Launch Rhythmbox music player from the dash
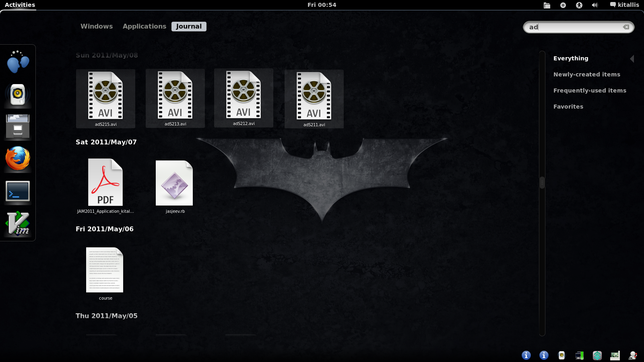The image size is (644, 362). tap(18, 94)
